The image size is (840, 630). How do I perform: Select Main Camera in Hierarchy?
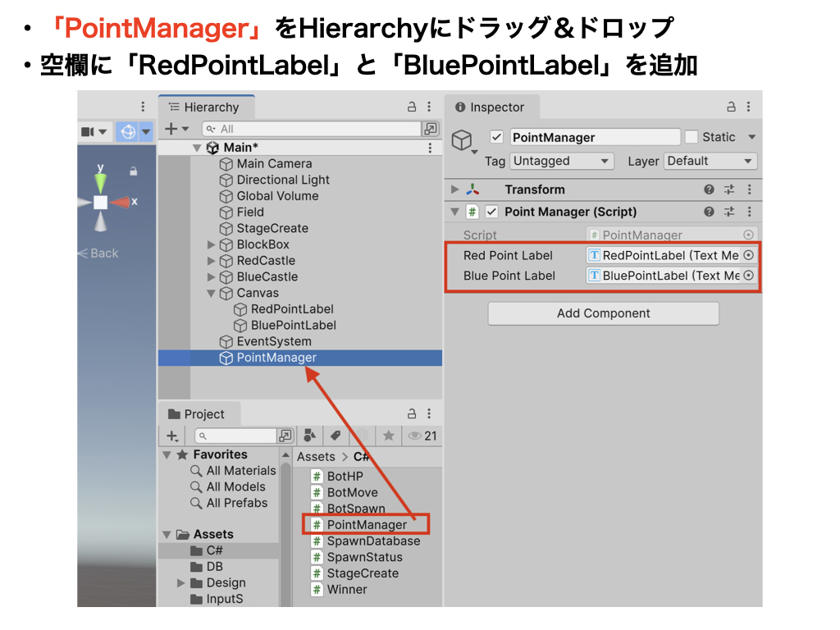274,164
